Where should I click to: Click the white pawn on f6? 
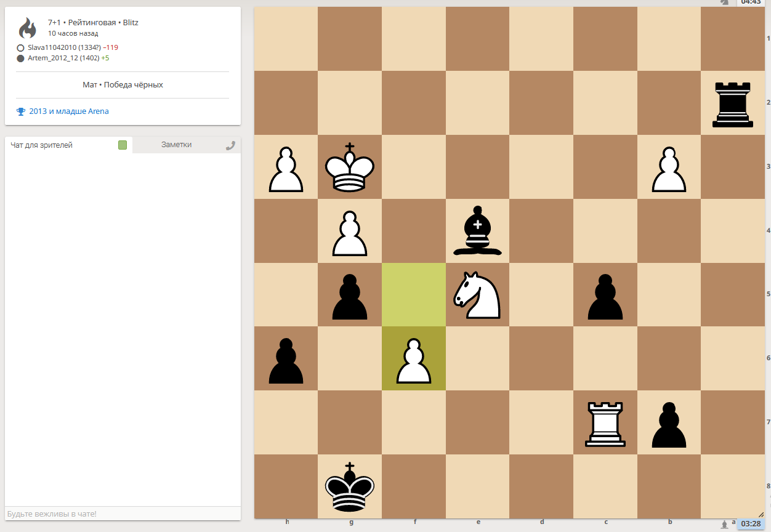click(x=413, y=360)
